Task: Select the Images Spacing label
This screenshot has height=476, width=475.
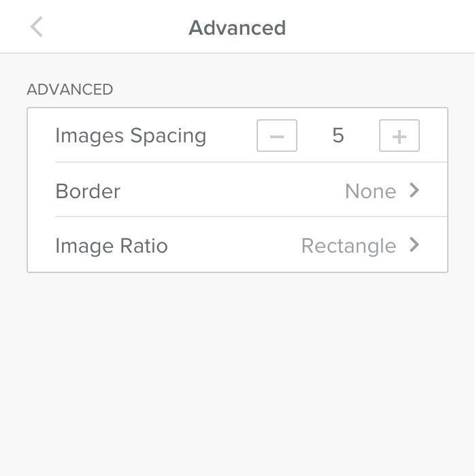Action: tap(131, 136)
